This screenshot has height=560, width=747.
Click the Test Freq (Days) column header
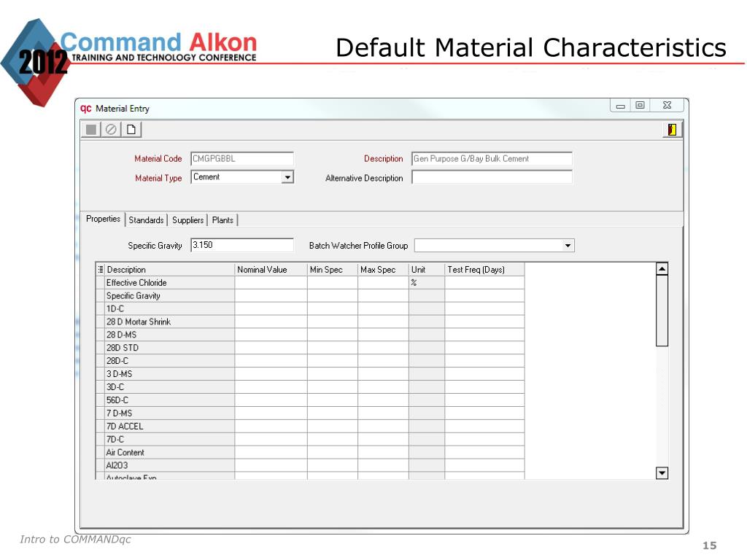pyautogui.click(x=484, y=270)
